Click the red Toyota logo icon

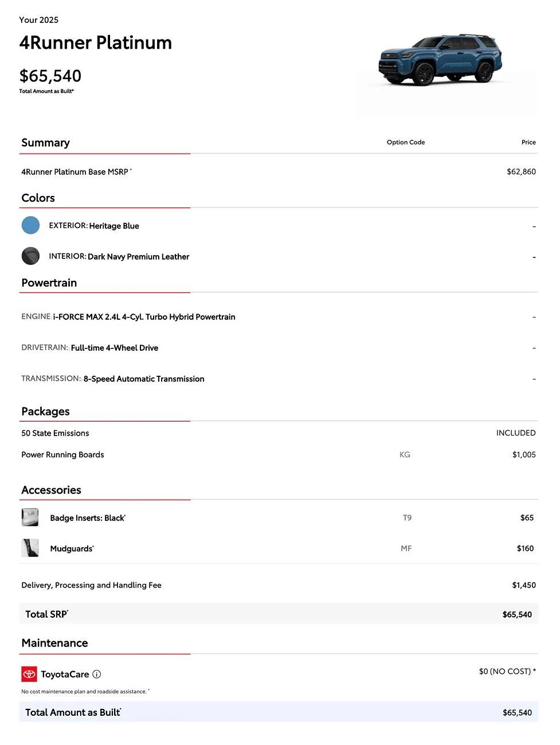click(29, 675)
